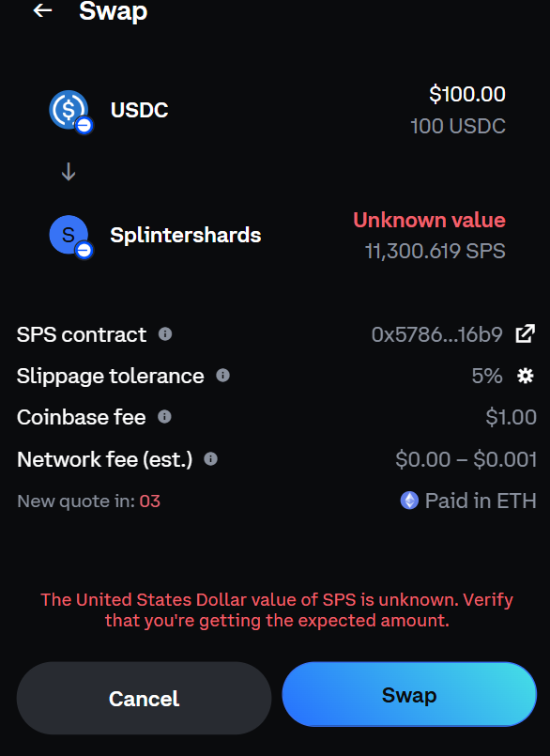The image size is (550, 756).
Task: Open slippage settings gear icon
Action: coord(526,376)
